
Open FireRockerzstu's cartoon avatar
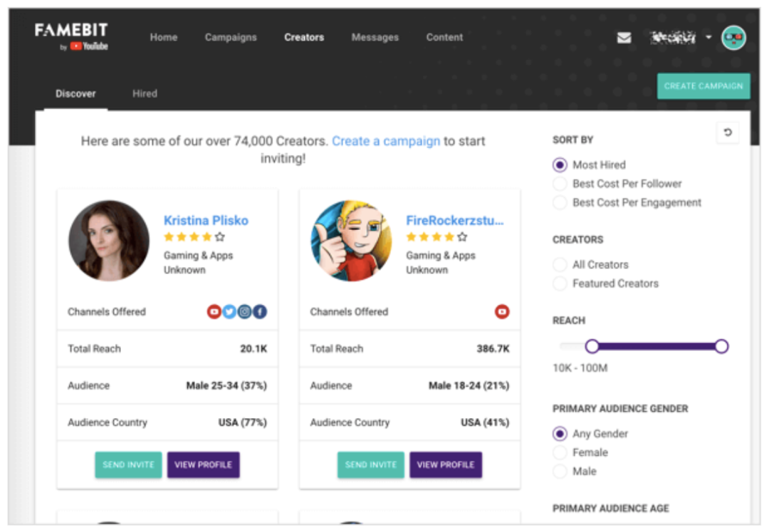point(351,240)
